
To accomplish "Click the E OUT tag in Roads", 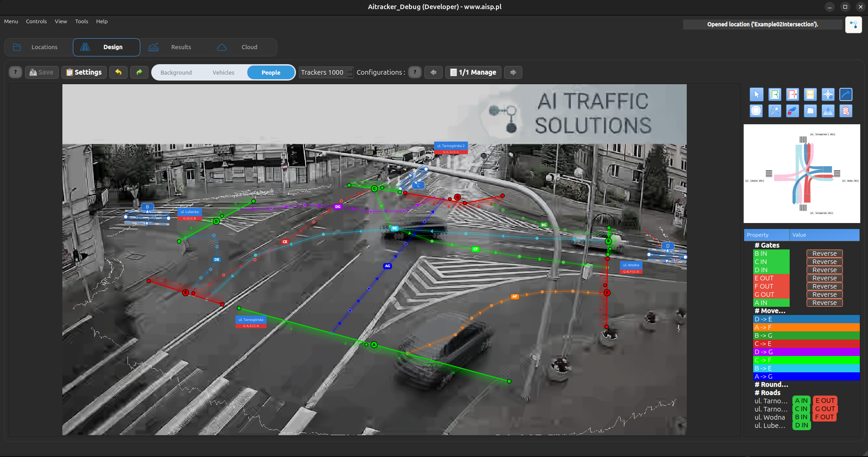I will 825,401.
